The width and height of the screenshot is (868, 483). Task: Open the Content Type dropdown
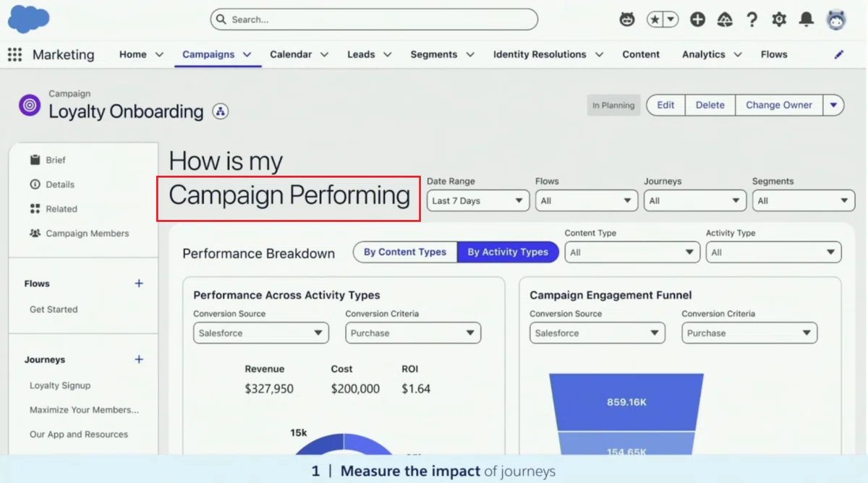tap(632, 252)
